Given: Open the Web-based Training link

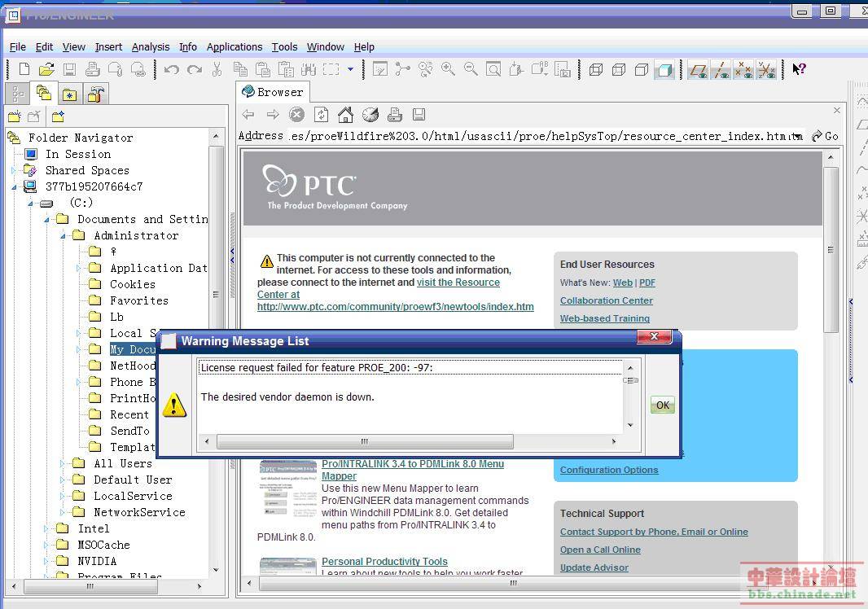Looking at the screenshot, I should 604,318.
